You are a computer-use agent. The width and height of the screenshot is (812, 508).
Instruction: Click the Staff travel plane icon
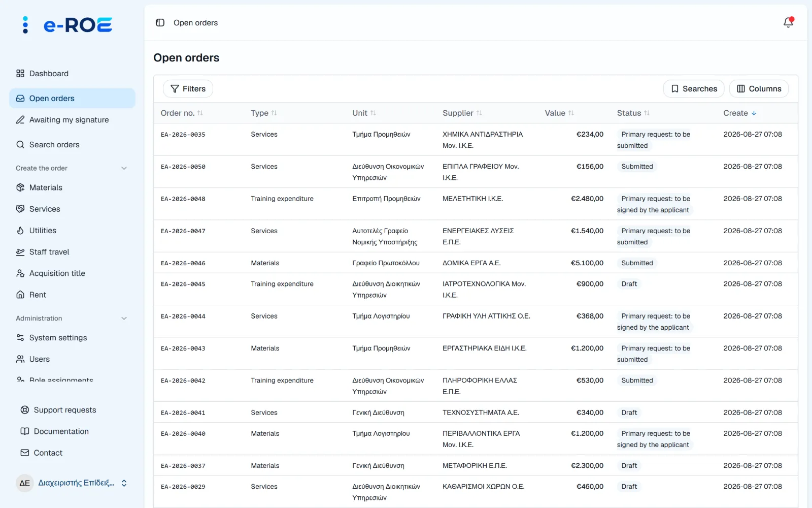tap(20, 252)
